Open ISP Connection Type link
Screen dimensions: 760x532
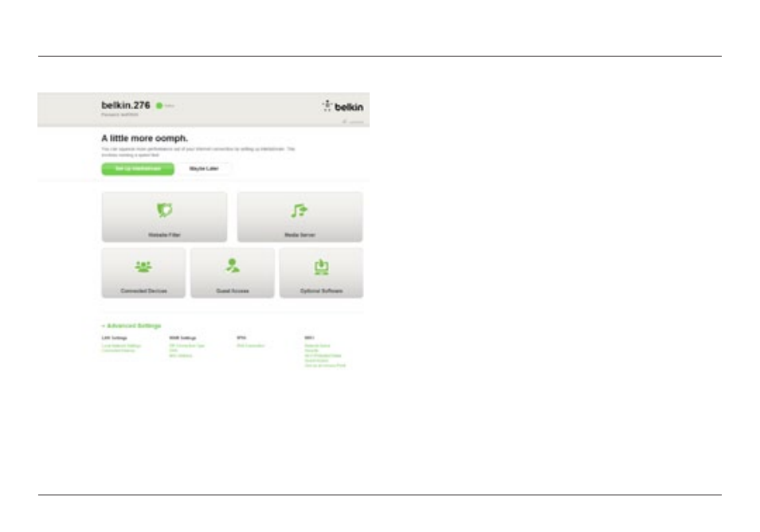click(x=186, y=346)
